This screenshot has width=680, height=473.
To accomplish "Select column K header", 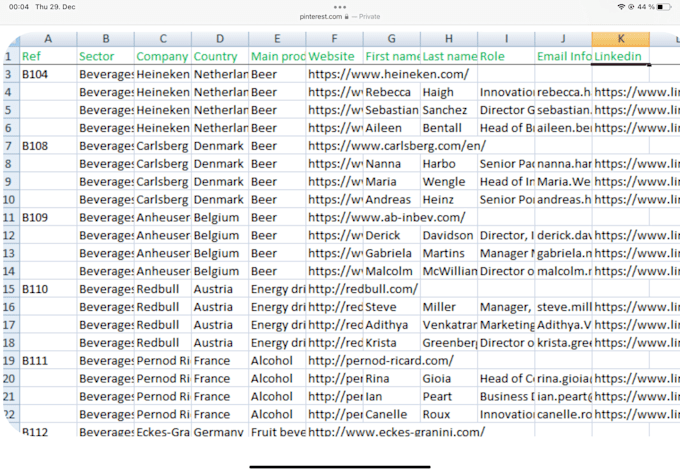I will (x=620, y=38).
